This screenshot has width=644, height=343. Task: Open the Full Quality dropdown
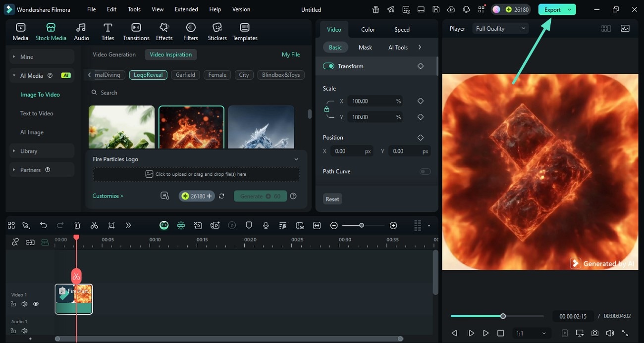click(500, 29)
